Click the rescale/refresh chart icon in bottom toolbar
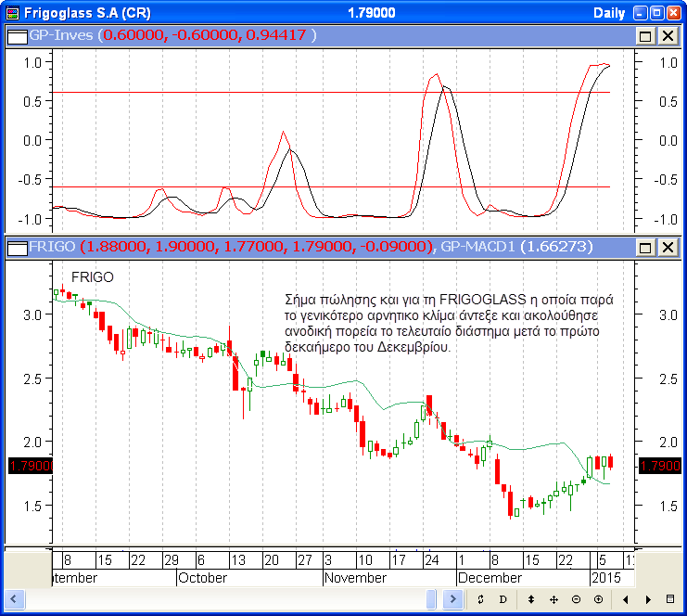This screenshot has width=687, height=616. point(480,599)
